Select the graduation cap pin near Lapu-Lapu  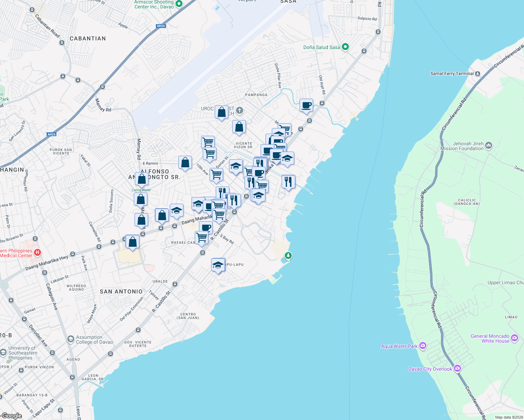point(218,264)
